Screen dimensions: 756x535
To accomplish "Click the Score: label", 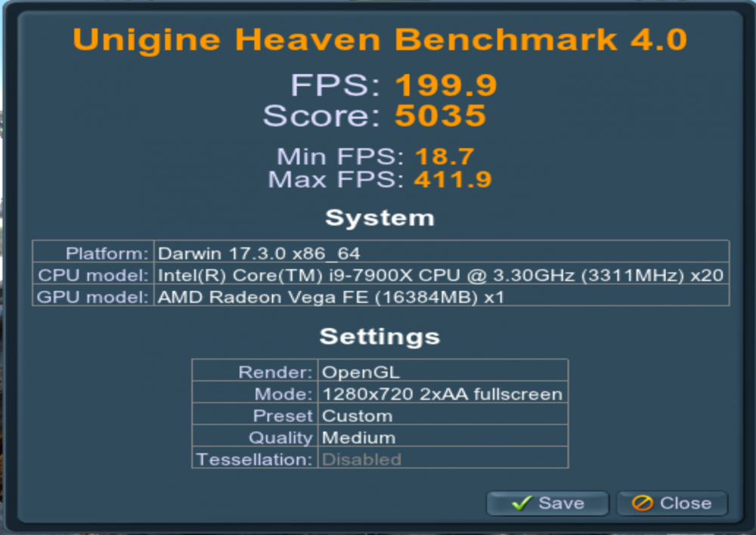I will 321,116.
